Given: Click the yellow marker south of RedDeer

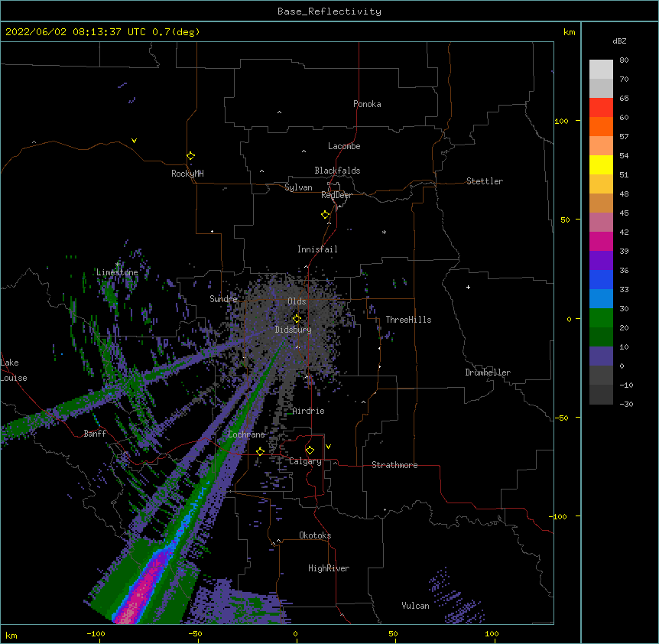Looking at the screenshot, I should tap(325, 215).
